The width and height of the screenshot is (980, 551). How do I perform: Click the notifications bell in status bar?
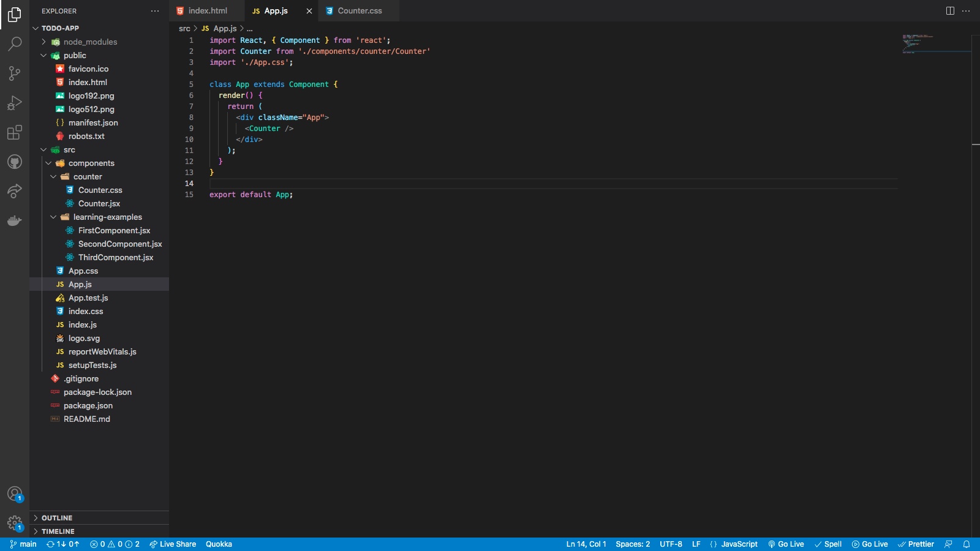pos(967,544)
